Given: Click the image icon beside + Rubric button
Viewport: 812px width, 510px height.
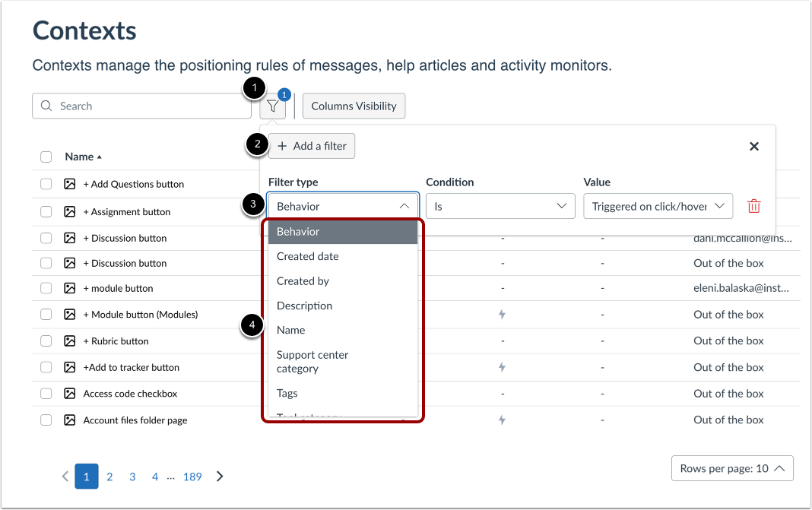Looking at the screenshot, I should (68, 341).
